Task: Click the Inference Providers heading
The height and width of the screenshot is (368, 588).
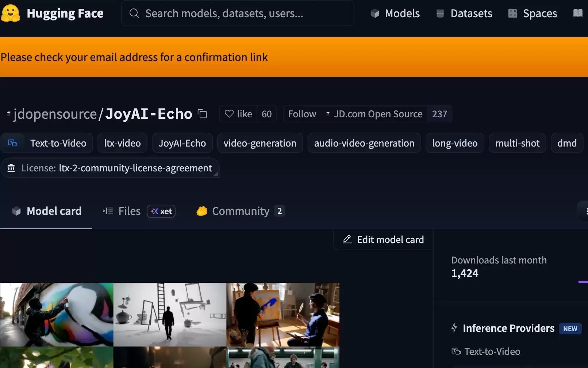Action: pos(508,328)
